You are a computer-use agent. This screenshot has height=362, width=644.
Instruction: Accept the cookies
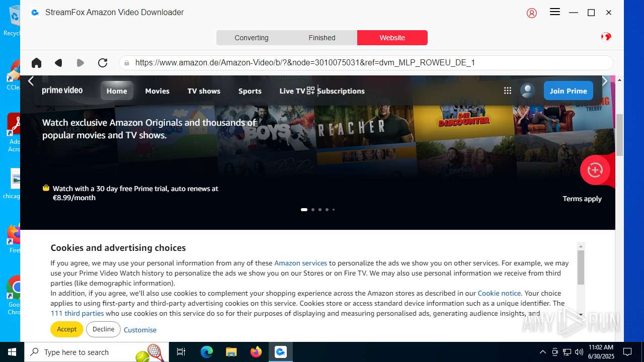[x=66, y=329]
